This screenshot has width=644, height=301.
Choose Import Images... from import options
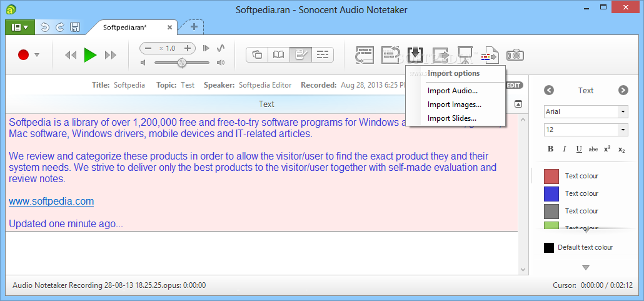tap(455, 105)
